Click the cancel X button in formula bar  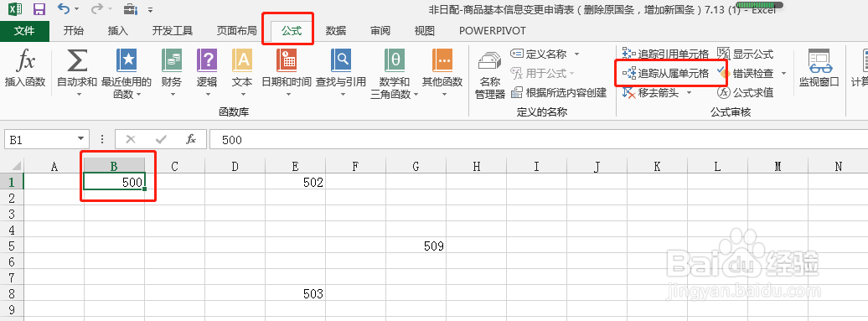[x=131, y=139]
